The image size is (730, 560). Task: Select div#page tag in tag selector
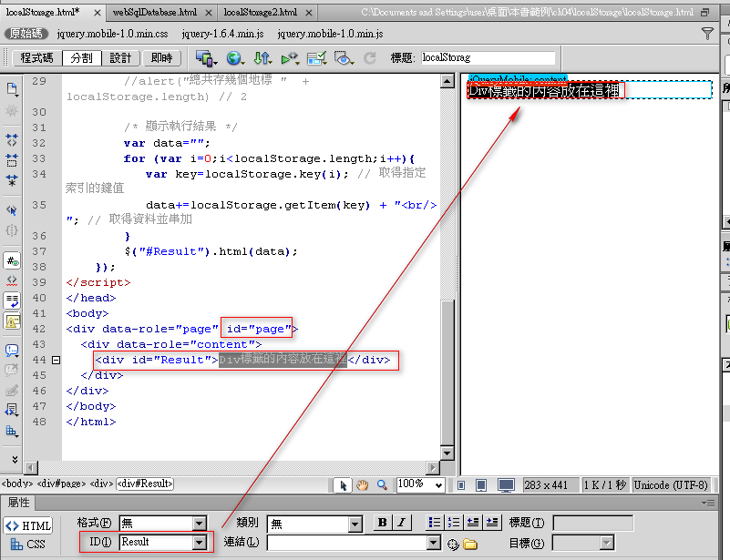coord(61,484)
